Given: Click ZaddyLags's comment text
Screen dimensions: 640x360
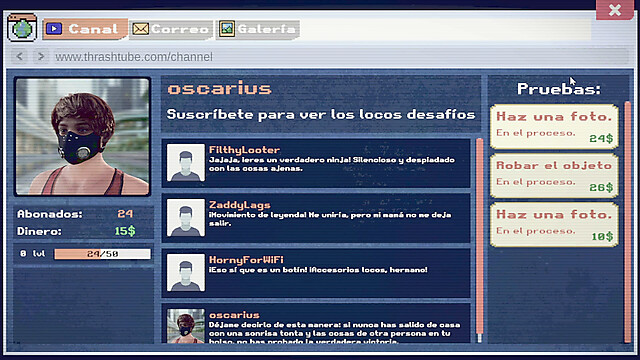Looking at the screenshot, I should 330,219.
